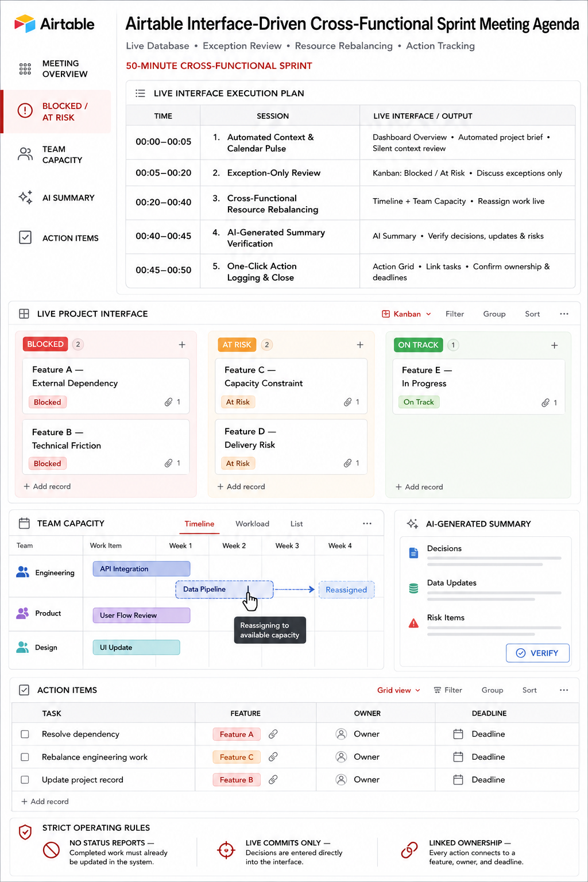Select Blocked / At Risk alert icon
Viewport: 588px width, 882px height.
[25, 110]
